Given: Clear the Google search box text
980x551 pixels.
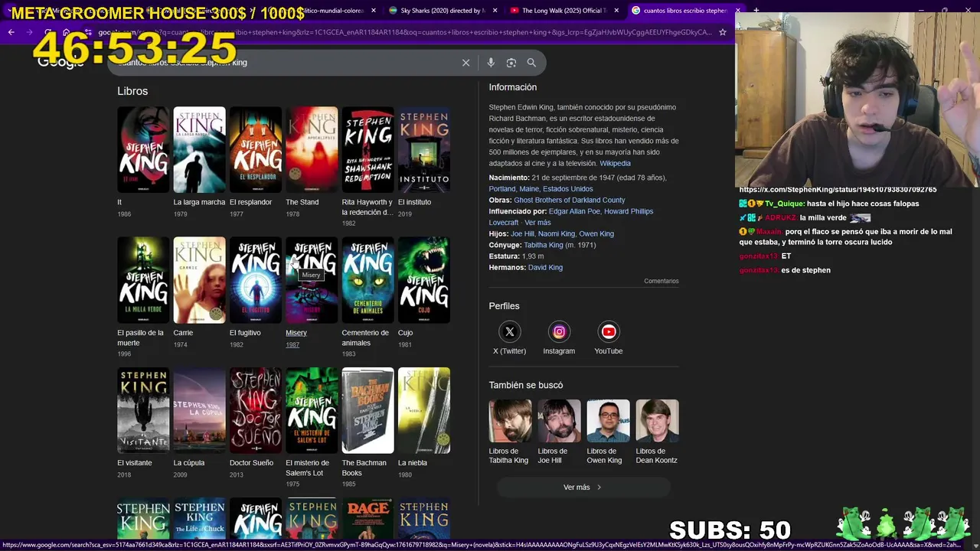Looking at the screenshot, I should pos(465,63).
